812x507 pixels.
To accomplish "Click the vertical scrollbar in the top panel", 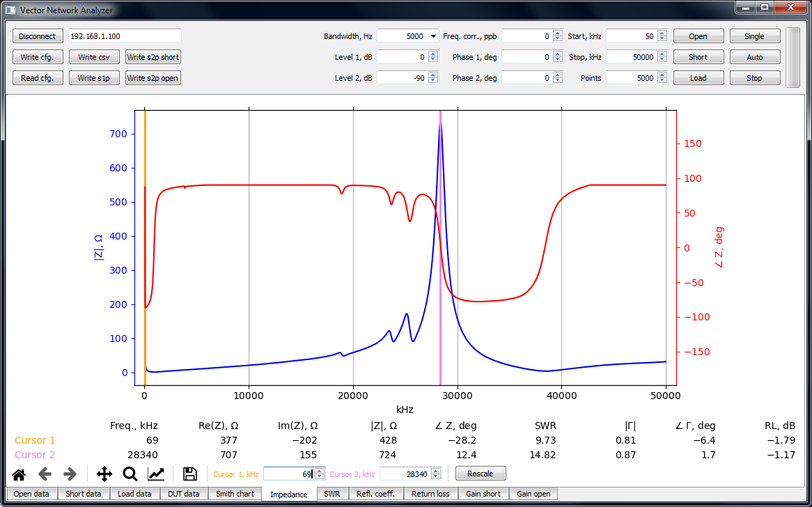I will (793, 57).
